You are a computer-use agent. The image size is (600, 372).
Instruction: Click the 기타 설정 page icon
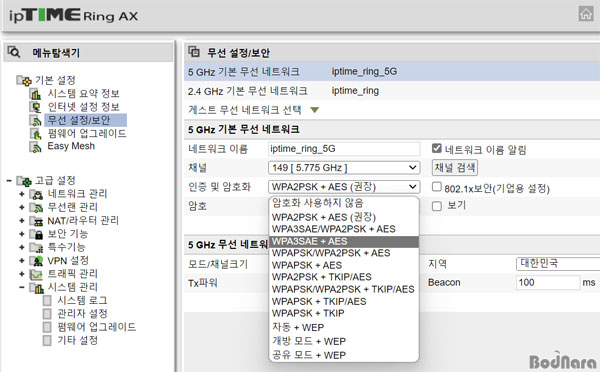click(x=47, y=340)
